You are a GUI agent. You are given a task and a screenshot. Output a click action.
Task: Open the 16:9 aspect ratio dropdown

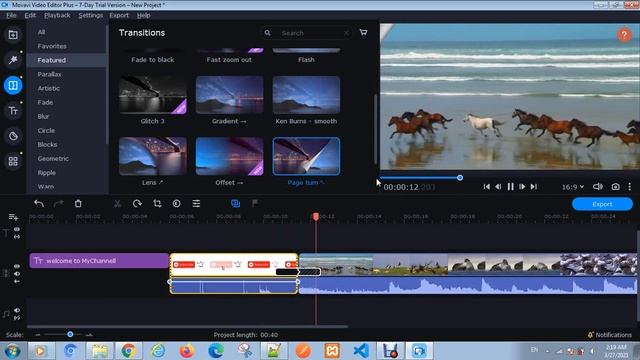click(573, 187)
